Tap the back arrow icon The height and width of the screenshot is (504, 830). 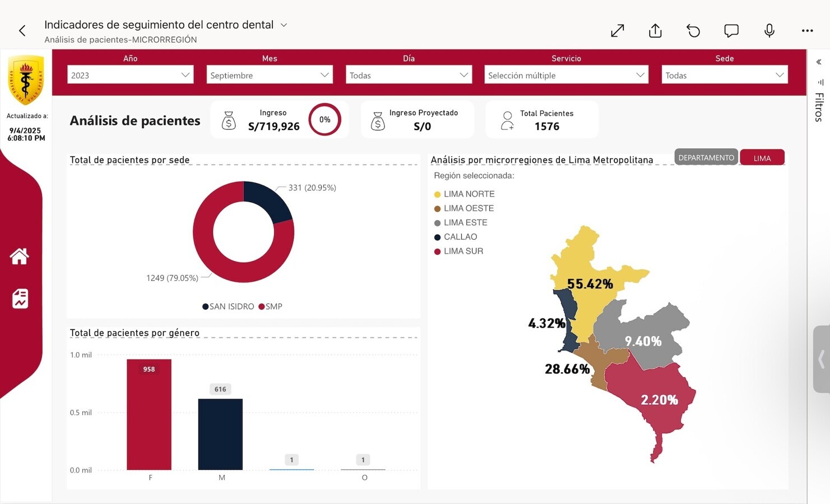[x=22, y=31]
